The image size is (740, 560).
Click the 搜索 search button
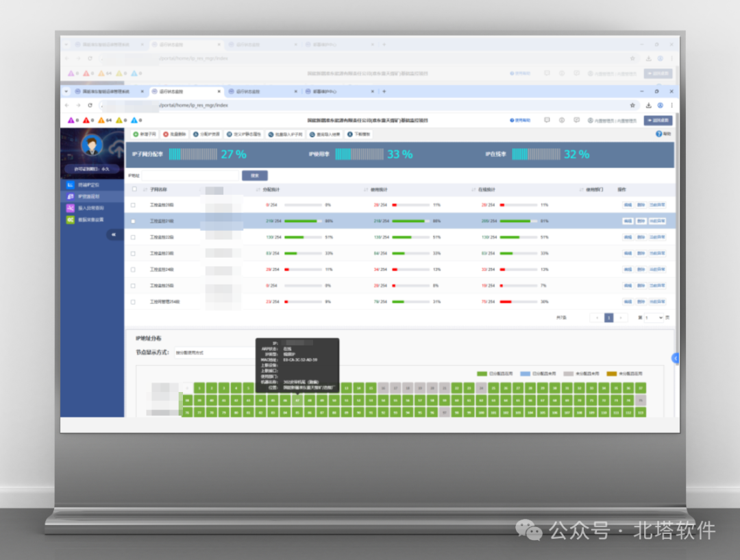point(255,175)
